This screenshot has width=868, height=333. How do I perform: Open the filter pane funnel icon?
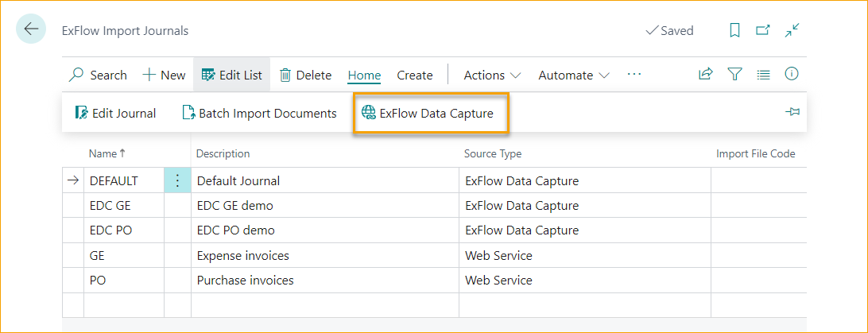click(734, 74)
